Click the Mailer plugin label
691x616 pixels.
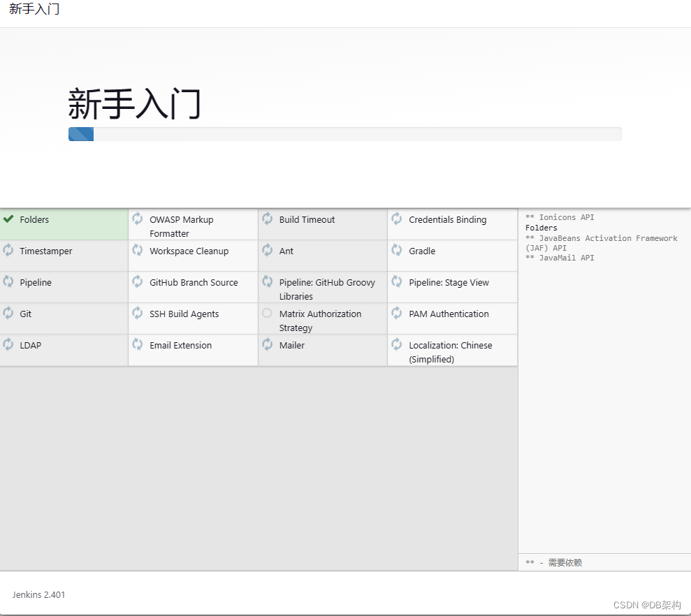(292, 346)
